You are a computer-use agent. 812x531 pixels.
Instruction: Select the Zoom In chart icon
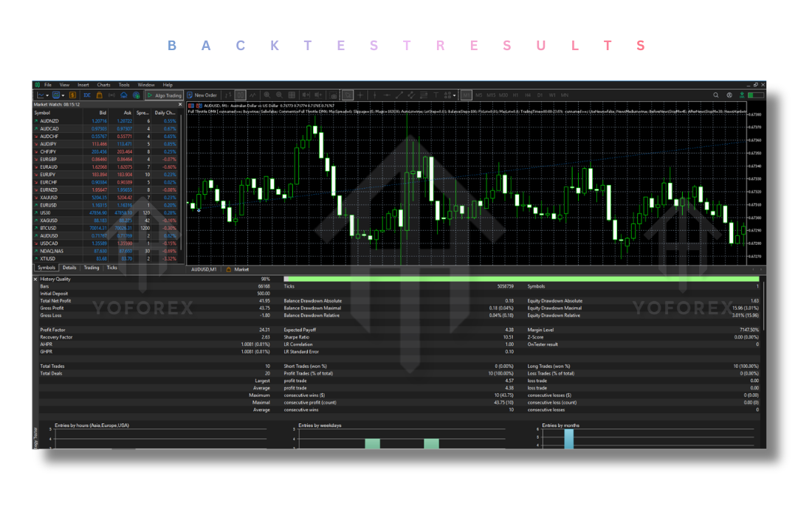point(267,95)
